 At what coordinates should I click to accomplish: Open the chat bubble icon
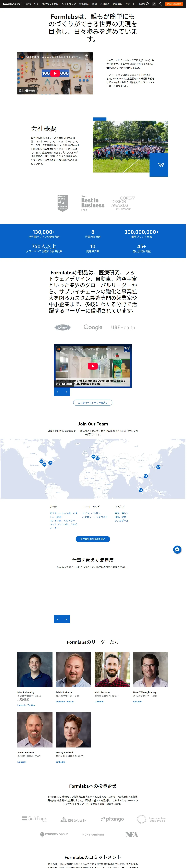point(177,550)
